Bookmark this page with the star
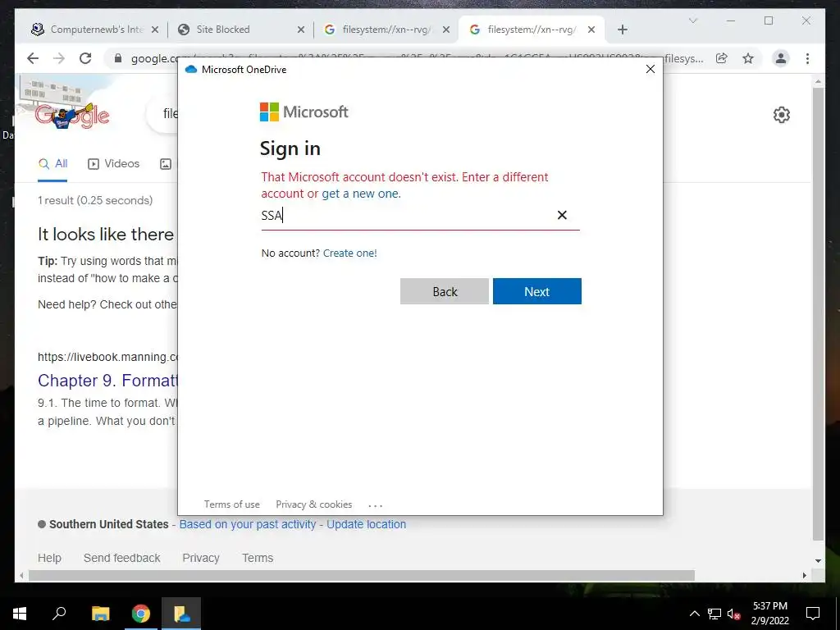 coord(748,58)
